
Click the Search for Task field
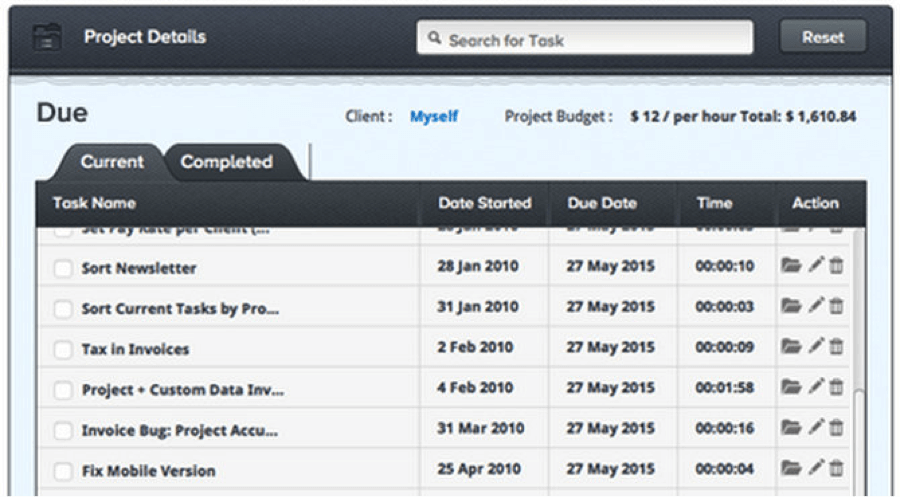click(585, 39)
